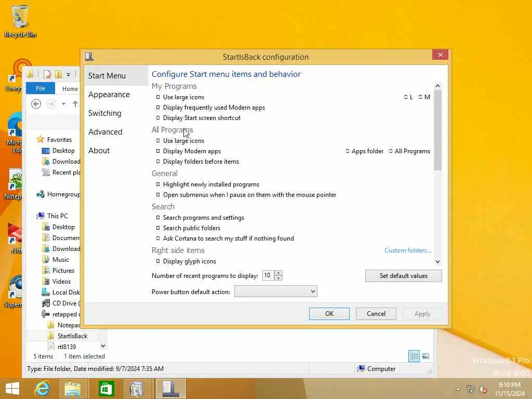Open the Advanced settings tab

point(105,131)
